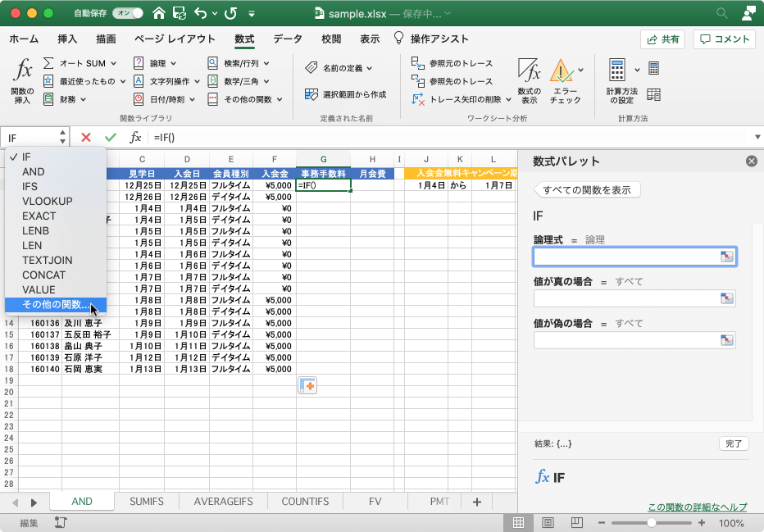Viewport: 764px width, 532px height.
Task: Confirm formula entry with green checkmark
Action: click(x=111, y=138)
